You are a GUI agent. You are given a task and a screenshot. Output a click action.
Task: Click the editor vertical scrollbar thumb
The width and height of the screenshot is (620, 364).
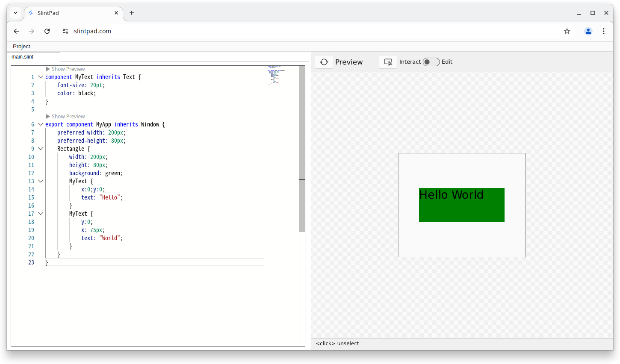pyautogui.click(x=302, y=149)
